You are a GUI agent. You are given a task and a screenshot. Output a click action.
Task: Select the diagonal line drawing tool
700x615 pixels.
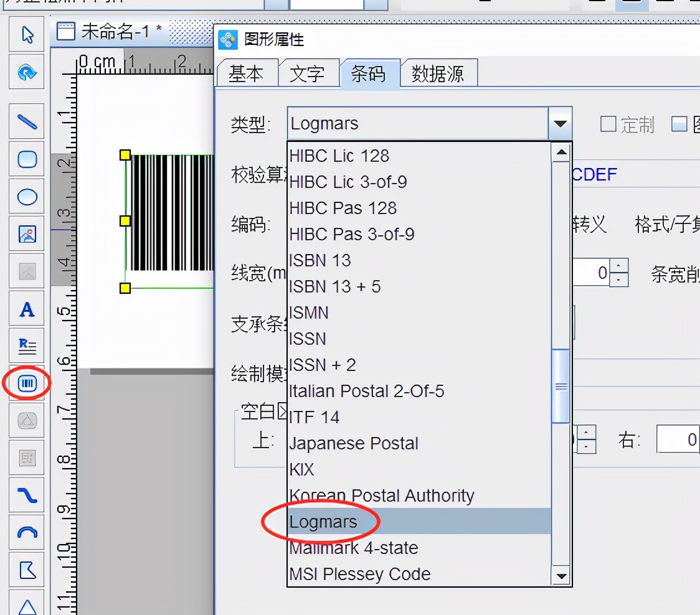(27, 121)
